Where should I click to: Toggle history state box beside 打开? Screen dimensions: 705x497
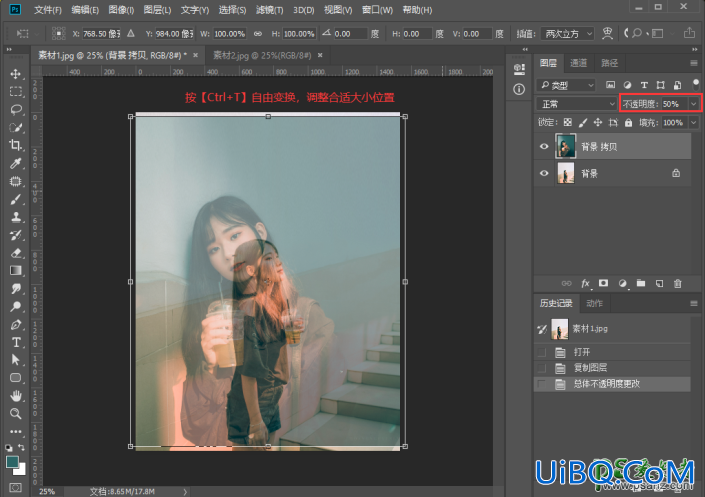[542, 352]
